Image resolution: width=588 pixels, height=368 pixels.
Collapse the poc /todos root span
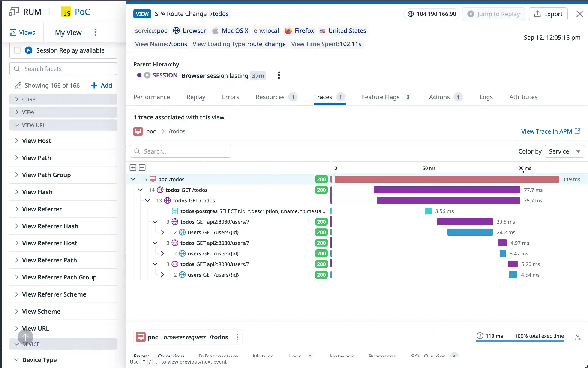pos(133,179)
